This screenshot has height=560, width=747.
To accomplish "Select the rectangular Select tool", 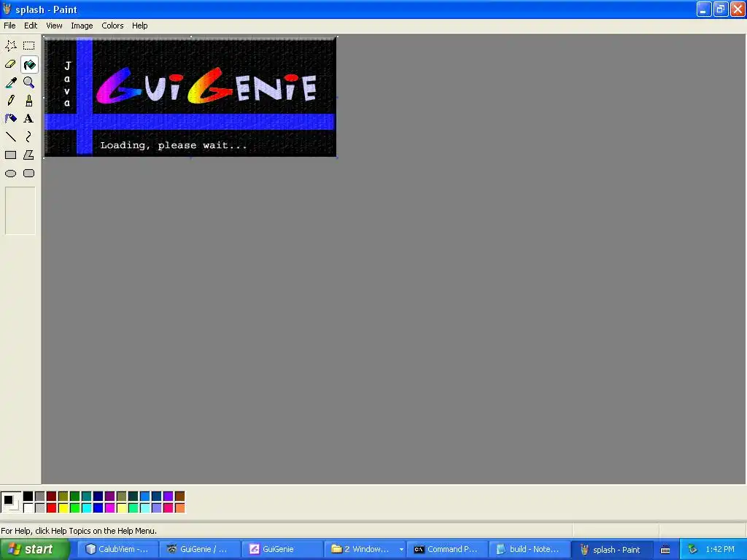I will pos(29,46).
